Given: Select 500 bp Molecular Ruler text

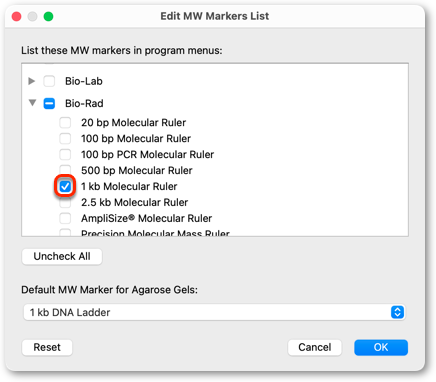Looking at the screenshot, I should 137,170.
